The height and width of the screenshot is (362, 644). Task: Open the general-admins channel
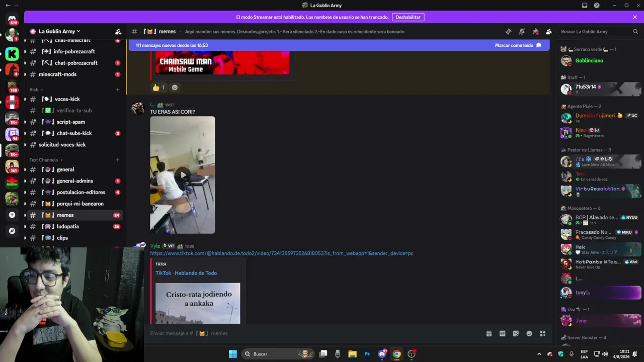click(74, 181)
